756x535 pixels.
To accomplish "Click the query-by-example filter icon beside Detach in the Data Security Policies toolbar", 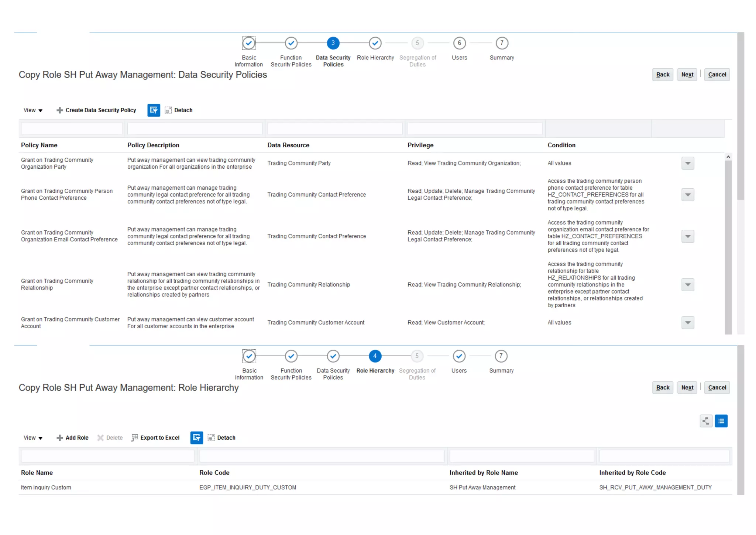I will click(x=154, y=110).
